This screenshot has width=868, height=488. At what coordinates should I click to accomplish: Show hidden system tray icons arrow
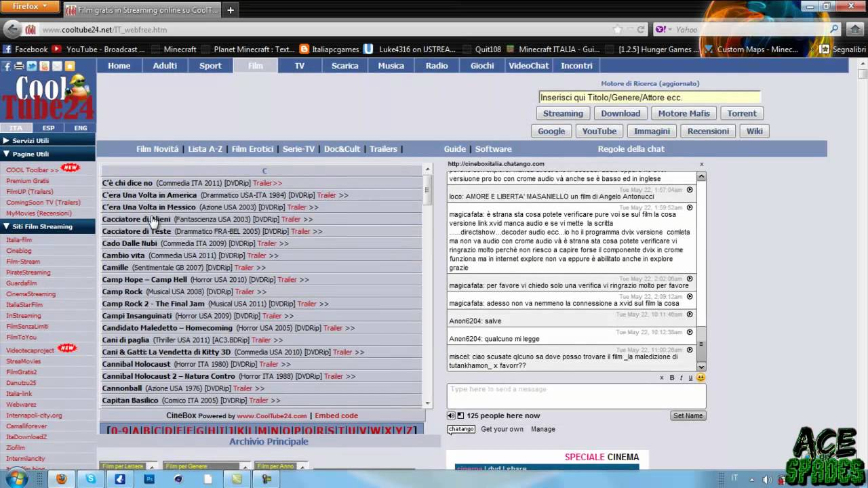tap(751, 479)
